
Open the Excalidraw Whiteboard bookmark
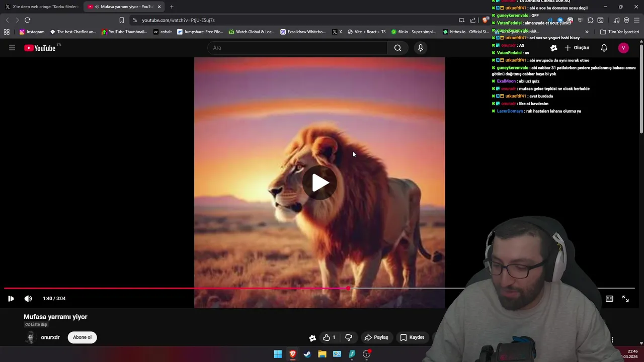click(303, 32)
